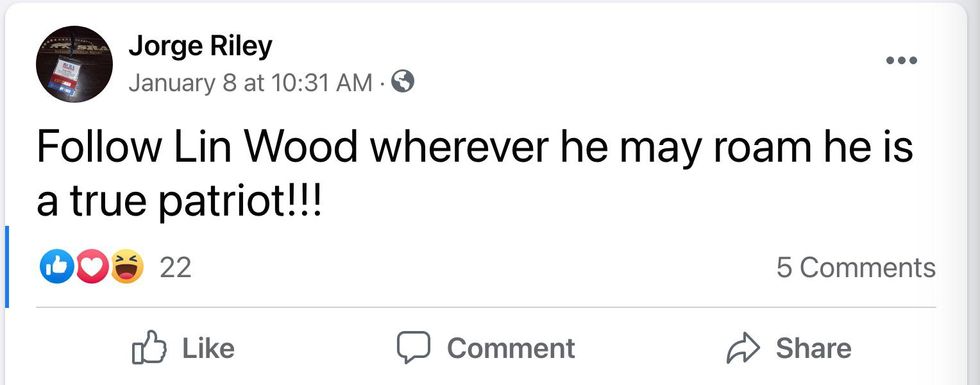Image resolution: width=980 pixels, height=385 pixels.
Task: Open the Jorge Riley profile name link
Action: (x=201, y=47)
